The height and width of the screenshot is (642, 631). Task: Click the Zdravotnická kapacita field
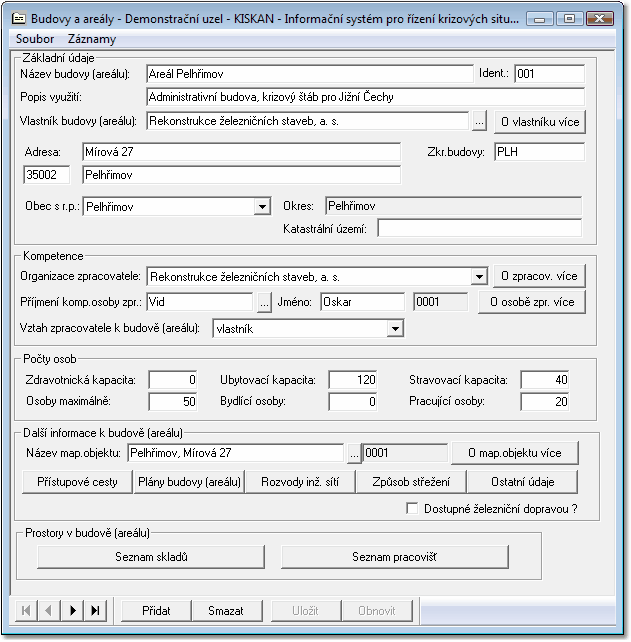tap(173, 380)
